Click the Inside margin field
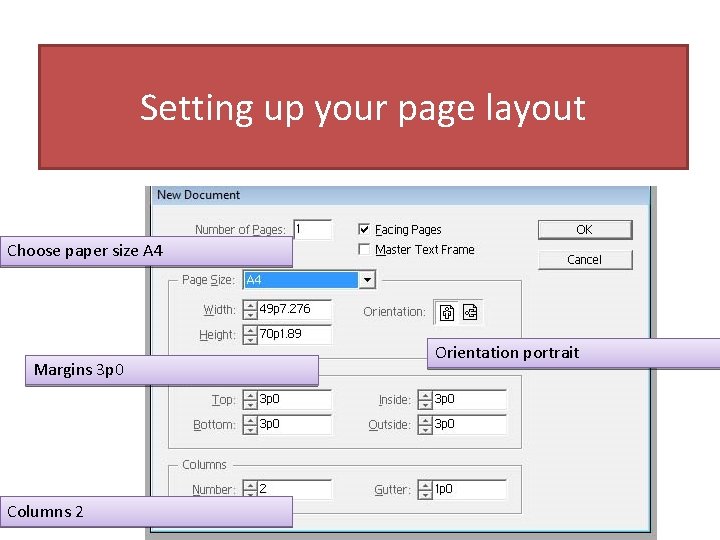720x540 pixels. tap(470, 399)
